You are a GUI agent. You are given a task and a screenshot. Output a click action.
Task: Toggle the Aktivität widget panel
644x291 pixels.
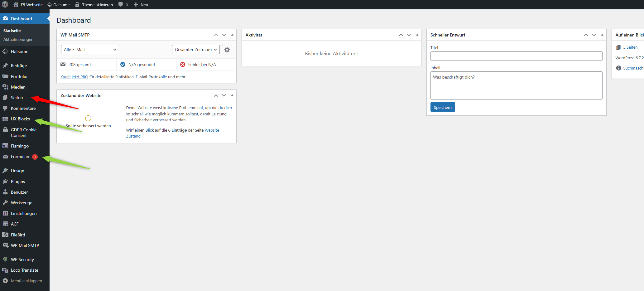[x=417, y=35]
